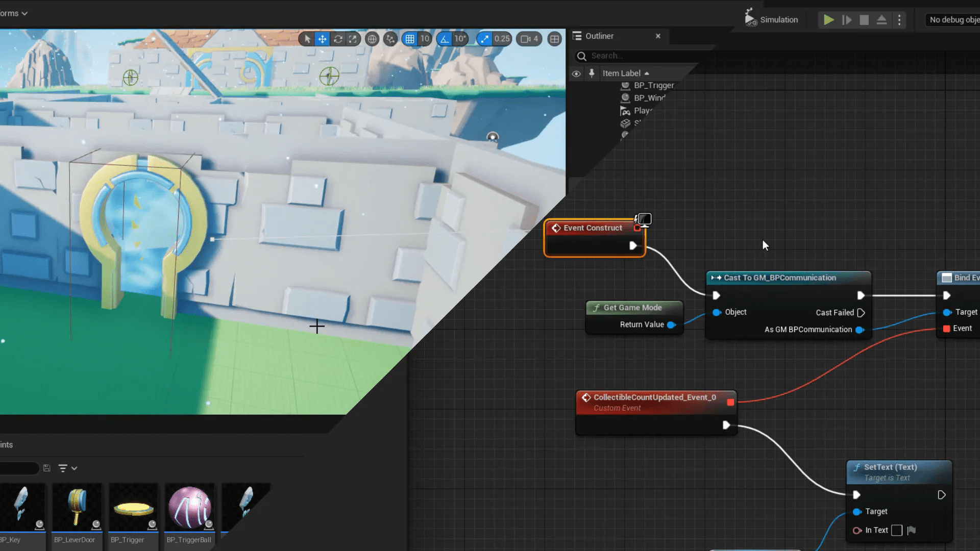Open camera speed setting

click(529, 39)
